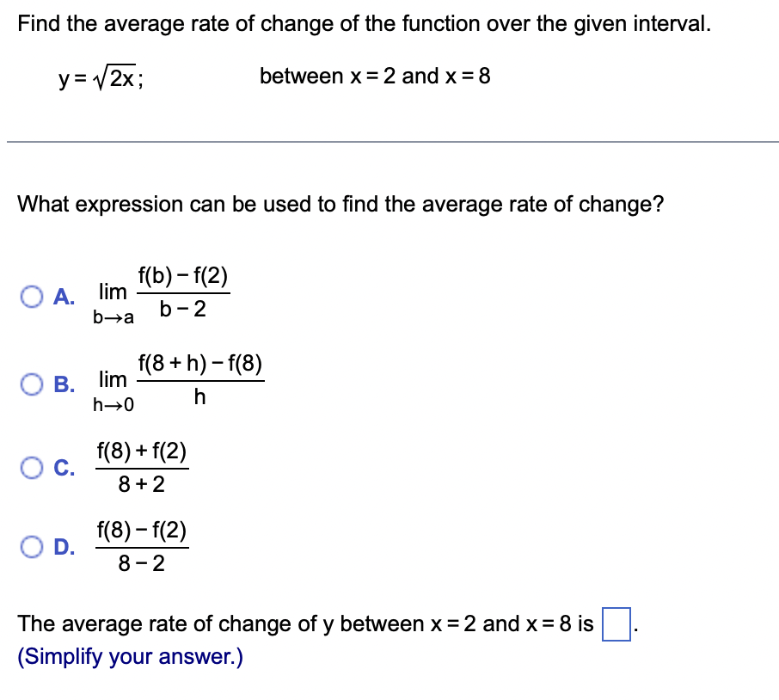Click the label B next to its radio
Image resolution: width=779 pixels, height=700 pixels.
pyautogui.click(x=62, y=385)
